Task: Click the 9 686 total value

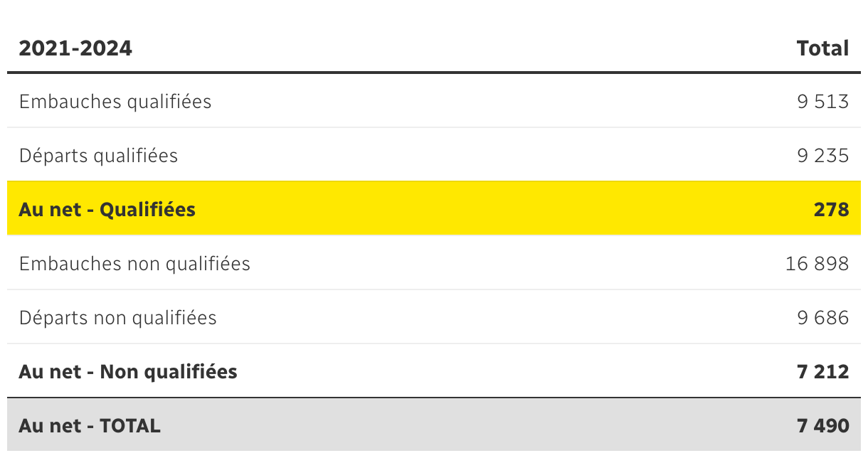Action: pyautogui.click(x=822, y=317)
